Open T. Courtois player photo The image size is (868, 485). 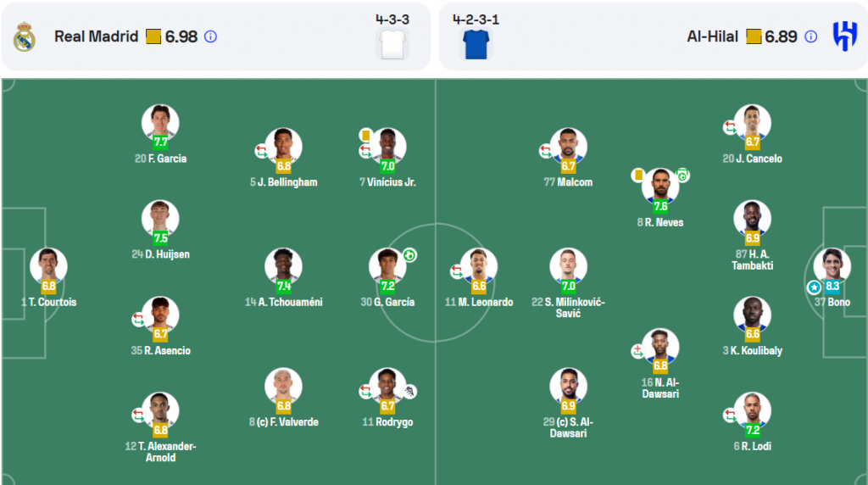point(48,266)
